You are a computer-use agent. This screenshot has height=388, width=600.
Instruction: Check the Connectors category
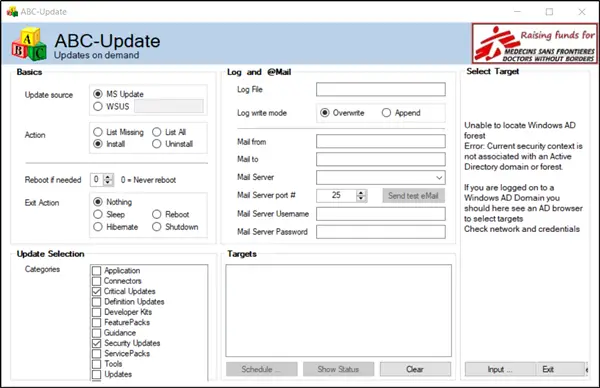point(96,281)
